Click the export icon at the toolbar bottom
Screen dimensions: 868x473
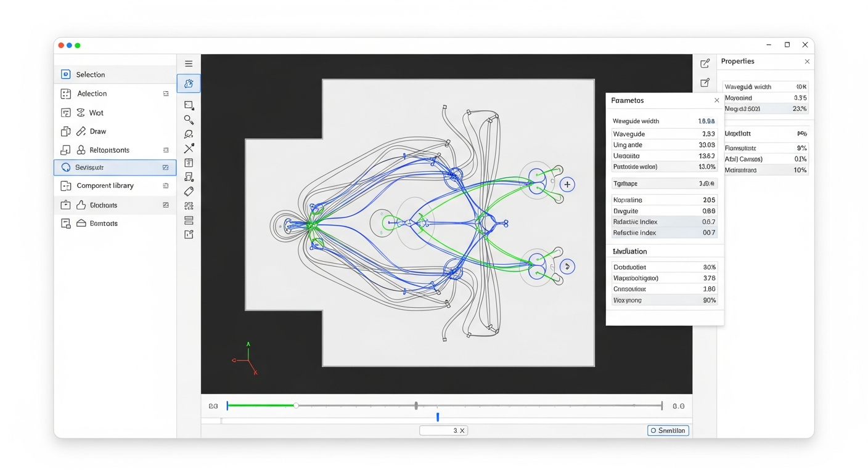pyautogui.click(x=189, y=234)
